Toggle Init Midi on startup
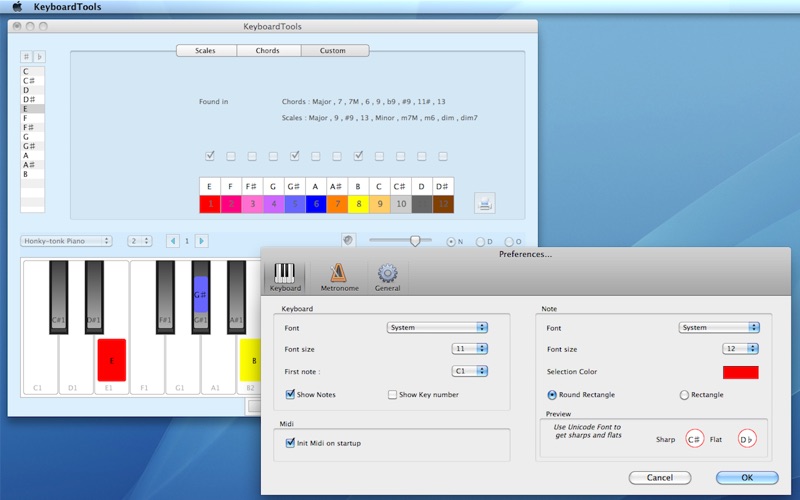This screenshot has width=800, height=500. click(290, 443)
